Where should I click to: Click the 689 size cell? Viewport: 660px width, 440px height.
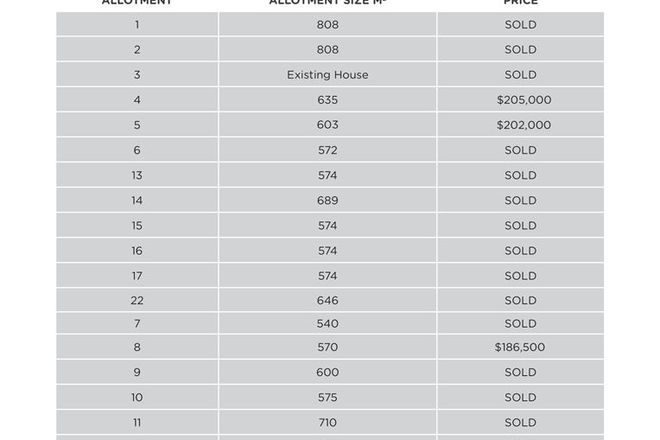(x=327, y=201)
